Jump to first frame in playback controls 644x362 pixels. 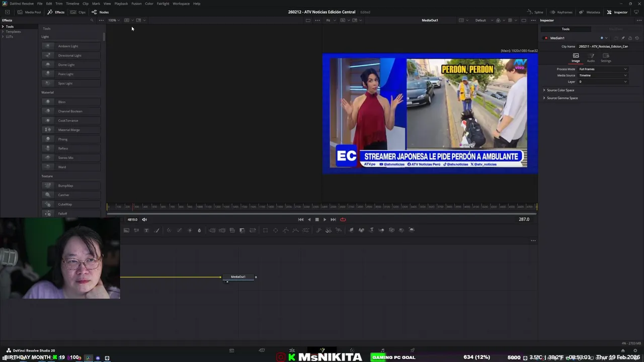301,219
